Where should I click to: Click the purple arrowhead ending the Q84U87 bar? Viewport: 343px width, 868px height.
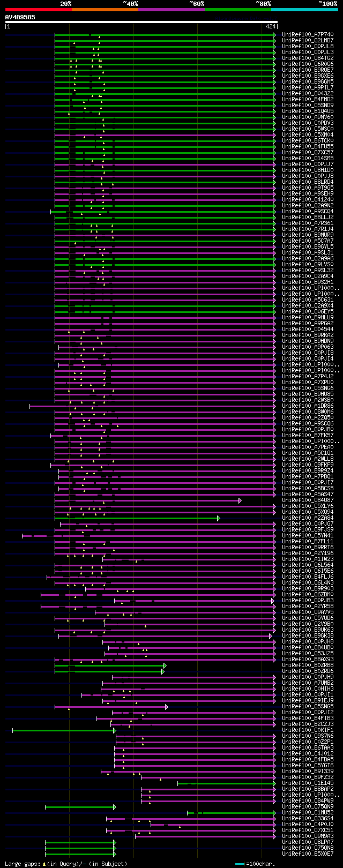240,500
